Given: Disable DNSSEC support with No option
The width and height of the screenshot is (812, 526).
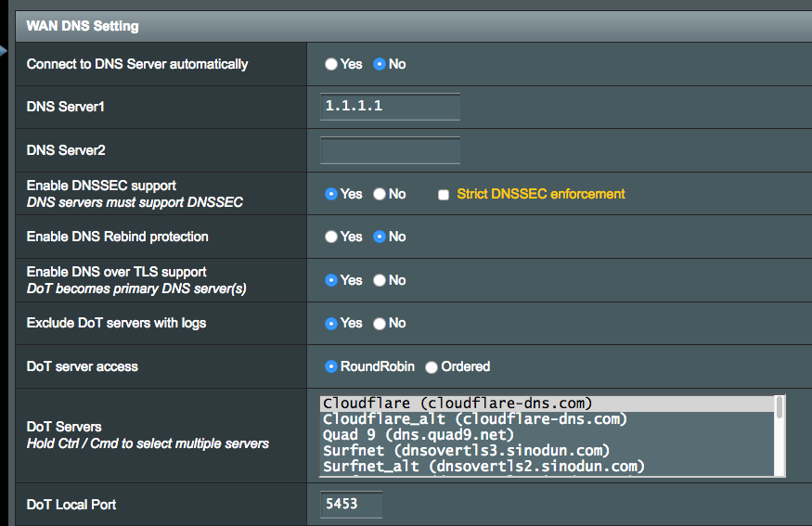Looking at the screenshot, I should tap(379, 194).
